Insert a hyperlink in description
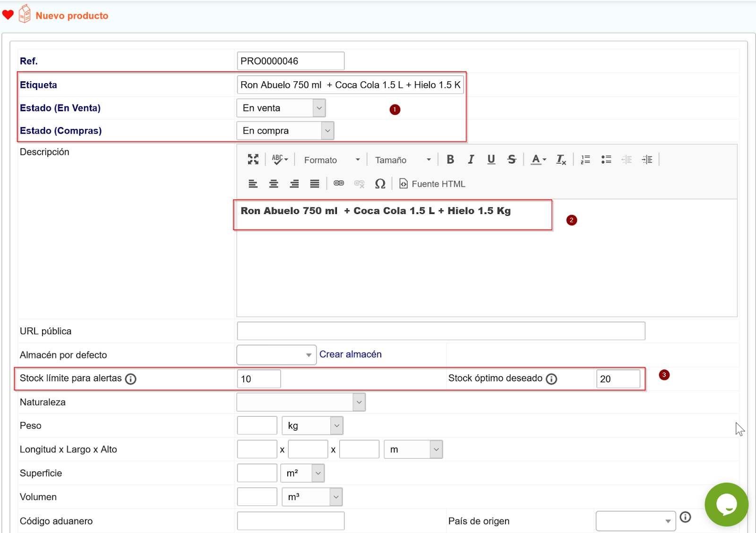 [x=339, y=183]
